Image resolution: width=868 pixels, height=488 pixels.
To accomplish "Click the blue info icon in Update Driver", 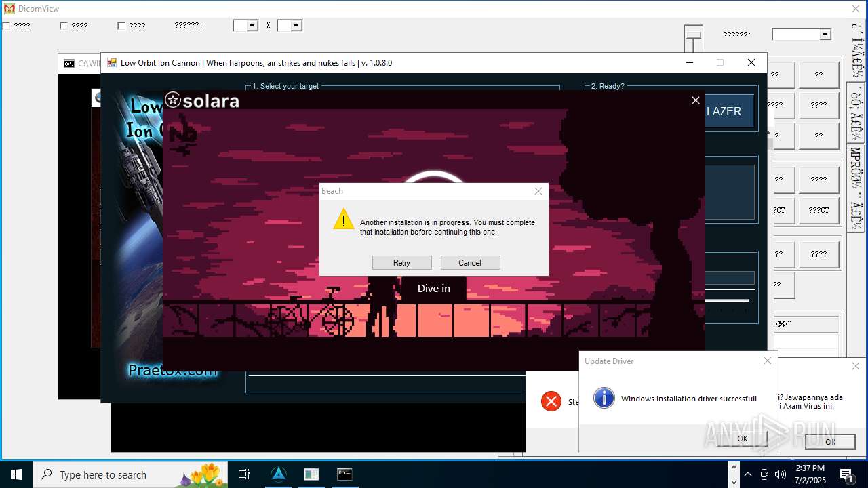I will [604, 398].
